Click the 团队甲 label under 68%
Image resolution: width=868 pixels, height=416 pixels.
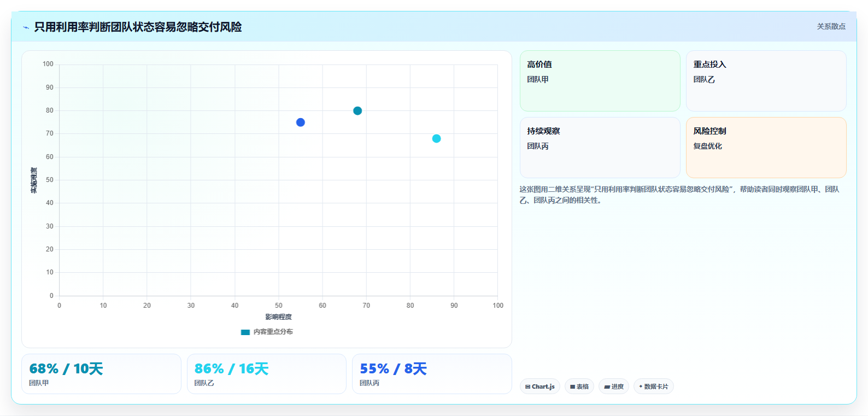(x=39, y=383)
